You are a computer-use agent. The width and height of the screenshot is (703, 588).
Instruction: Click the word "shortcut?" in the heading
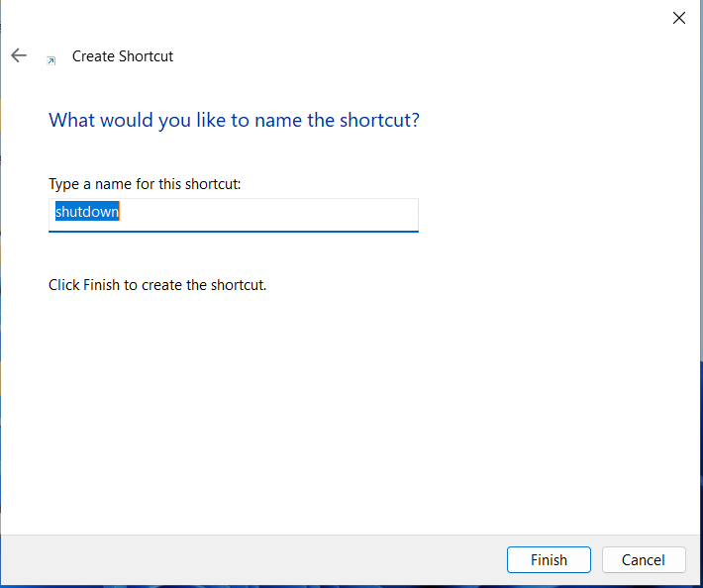click(379, 121)
